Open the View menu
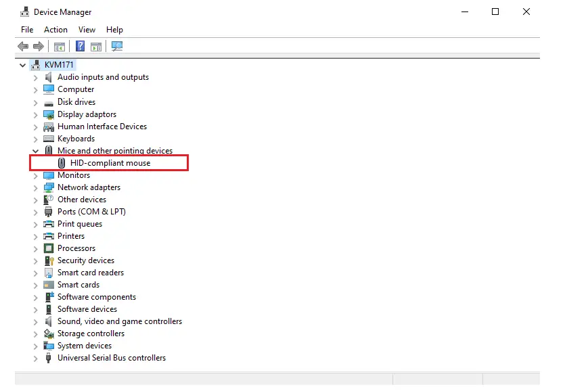Screen dimensions: 588x391 [x=87, y=30]
